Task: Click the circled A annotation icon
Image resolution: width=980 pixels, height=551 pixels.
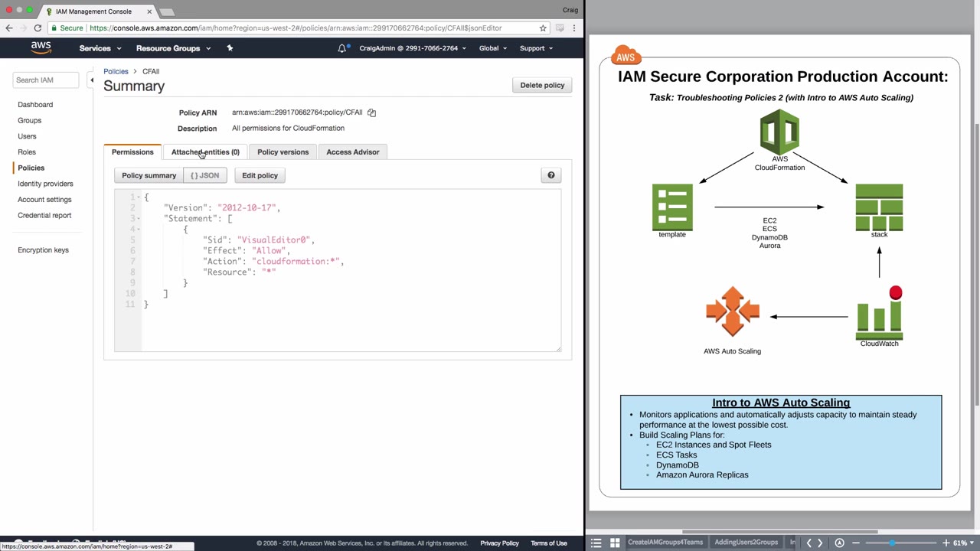Action: tap(840, 543)
